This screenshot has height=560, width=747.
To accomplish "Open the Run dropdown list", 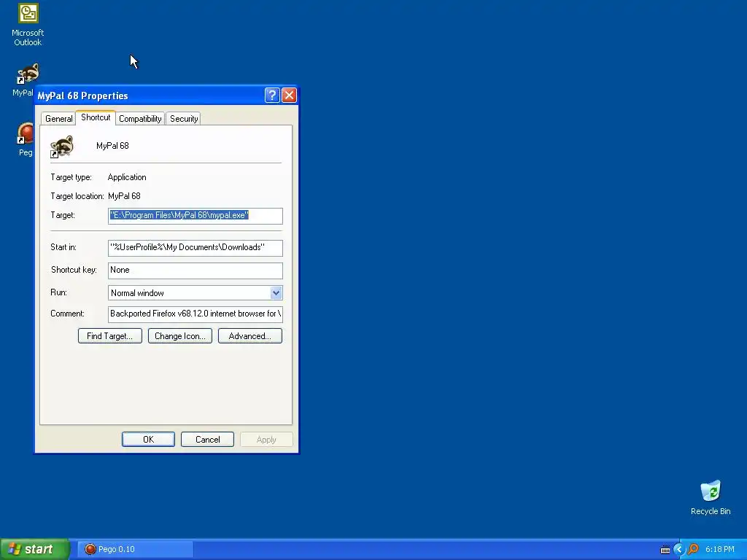I will [276, 293].
